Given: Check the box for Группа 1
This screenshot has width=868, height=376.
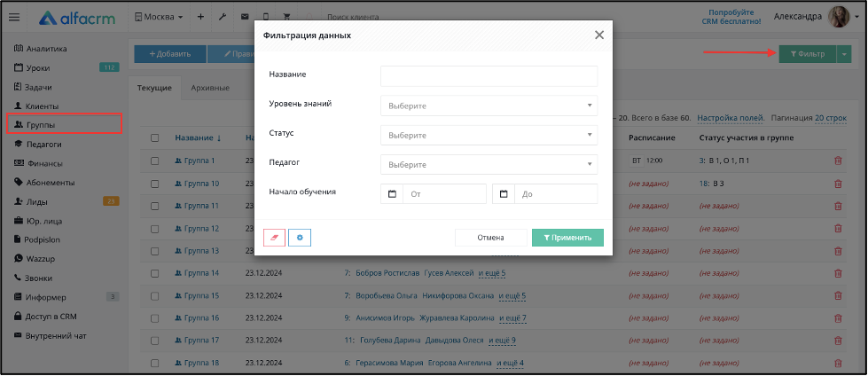Looking at the screenshot, I should [x=155, y=161].
